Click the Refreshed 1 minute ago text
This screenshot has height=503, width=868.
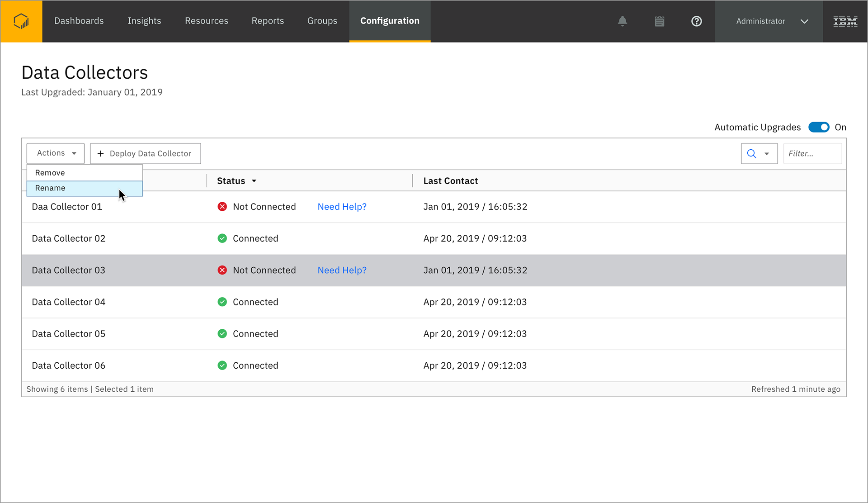tap(796, 389)
